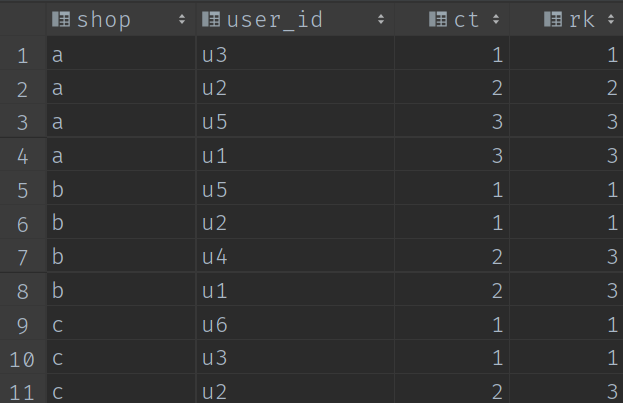Toggle sort arrows on rk column

pos(609,19)
